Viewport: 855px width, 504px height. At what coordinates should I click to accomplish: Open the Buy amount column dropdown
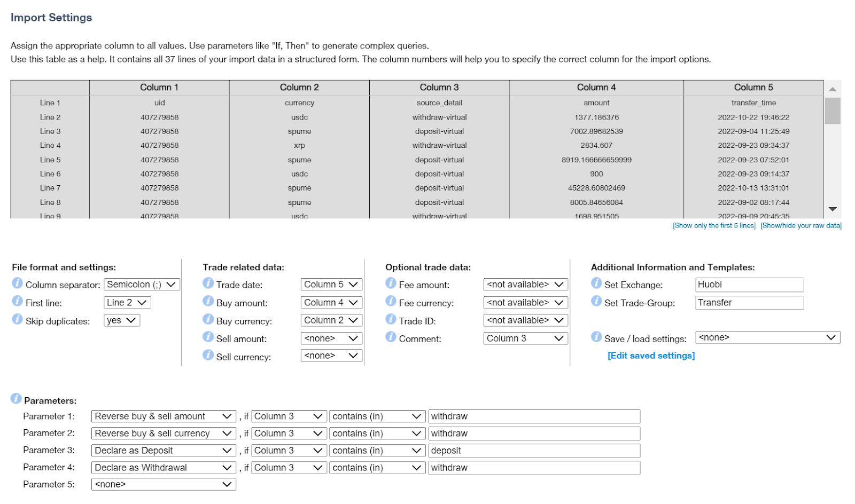[x=331, y=303]
